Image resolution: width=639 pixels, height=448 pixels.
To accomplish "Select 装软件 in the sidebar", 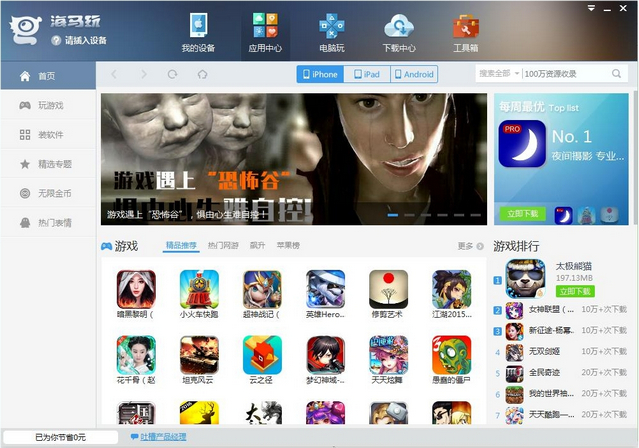I will [x=48, y=135].
